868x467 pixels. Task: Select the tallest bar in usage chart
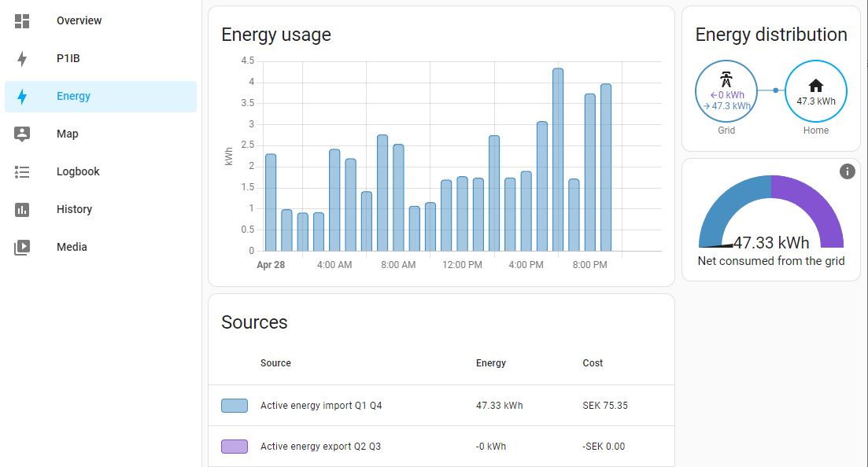(x=558, y=160)
